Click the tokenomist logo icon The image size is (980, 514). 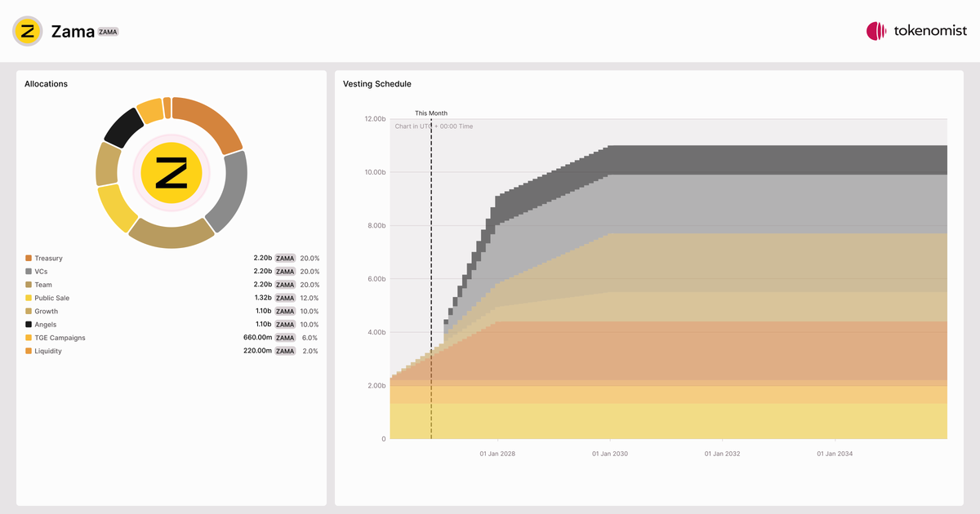point(876,31)
